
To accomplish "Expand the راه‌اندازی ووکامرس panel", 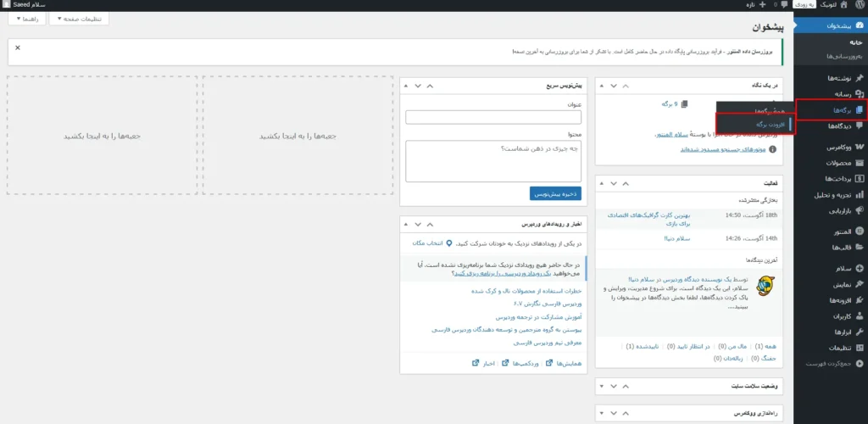I will pos(601,414).
